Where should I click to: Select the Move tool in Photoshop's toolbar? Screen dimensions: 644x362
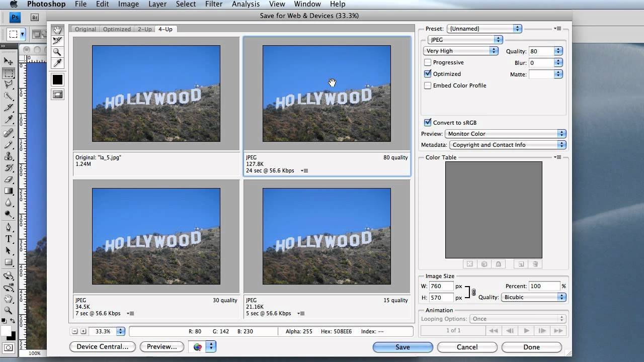point(9,61)
